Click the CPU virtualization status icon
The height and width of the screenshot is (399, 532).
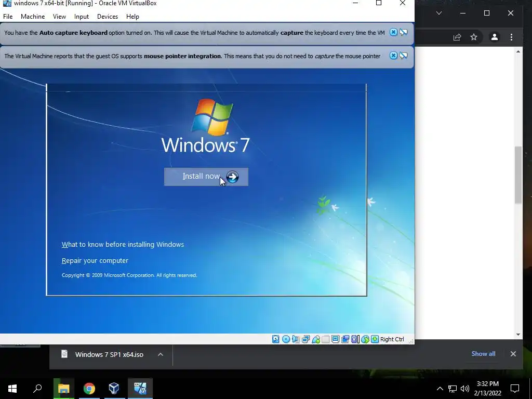pos(354,339)
